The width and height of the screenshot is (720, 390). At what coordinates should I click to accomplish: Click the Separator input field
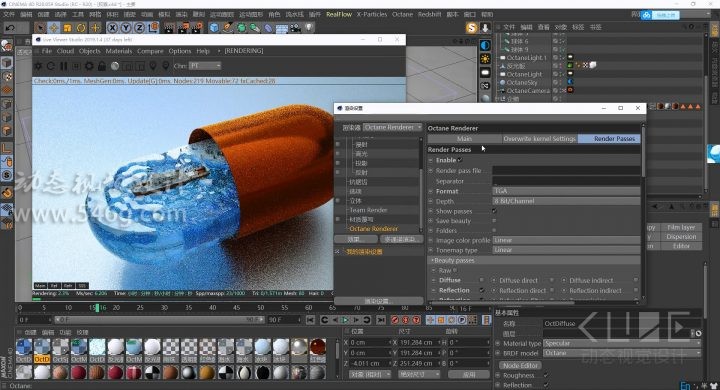[x=566, y=181]
